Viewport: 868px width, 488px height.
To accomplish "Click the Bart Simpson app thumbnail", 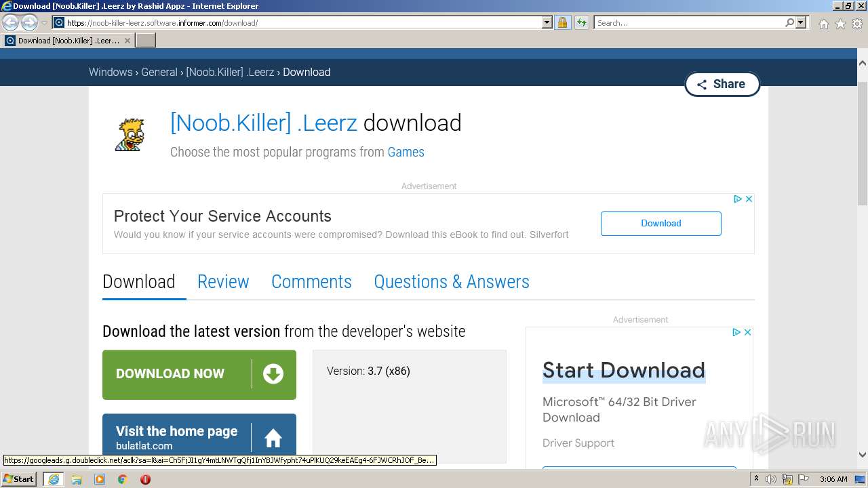I will 129,134.
